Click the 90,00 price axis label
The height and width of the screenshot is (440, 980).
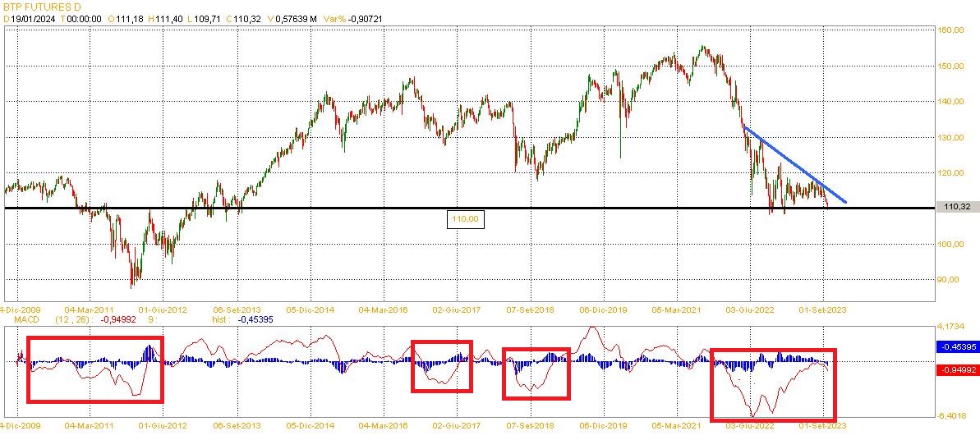[950, 279]
